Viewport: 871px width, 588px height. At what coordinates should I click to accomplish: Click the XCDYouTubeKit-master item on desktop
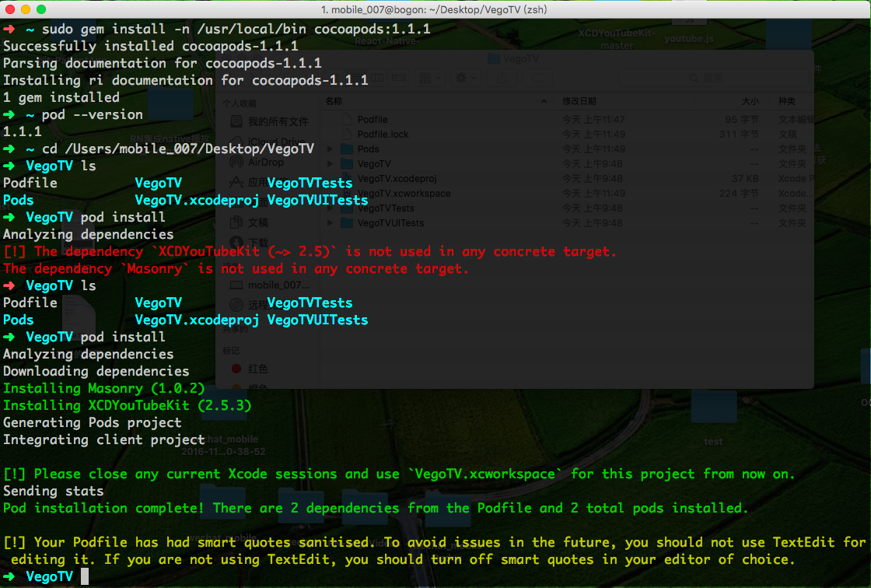point(617,39)
